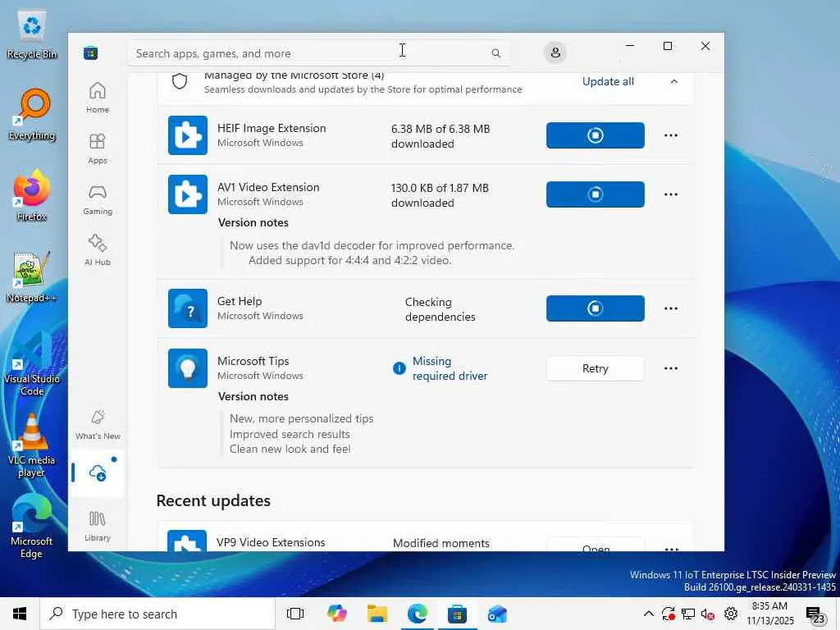Click the Missing required driver info icon
Screen dimensions: 840x630
pyautogui.click(x=399, y=368)
